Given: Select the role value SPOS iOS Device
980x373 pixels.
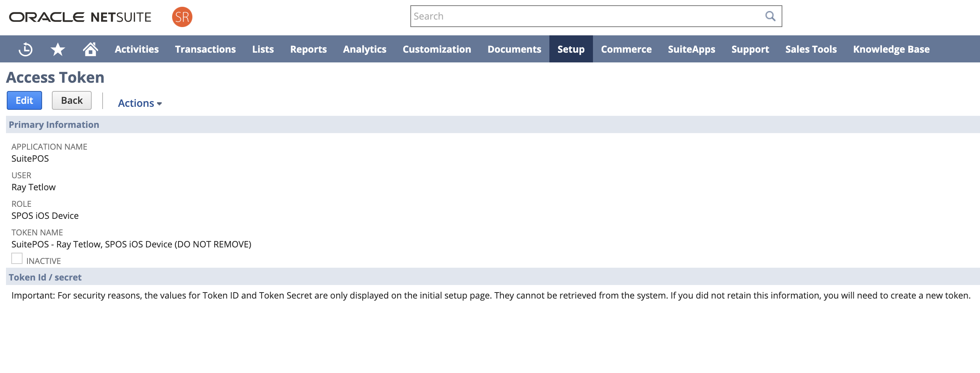Looking at the screenshot, I should pos(45,215).
